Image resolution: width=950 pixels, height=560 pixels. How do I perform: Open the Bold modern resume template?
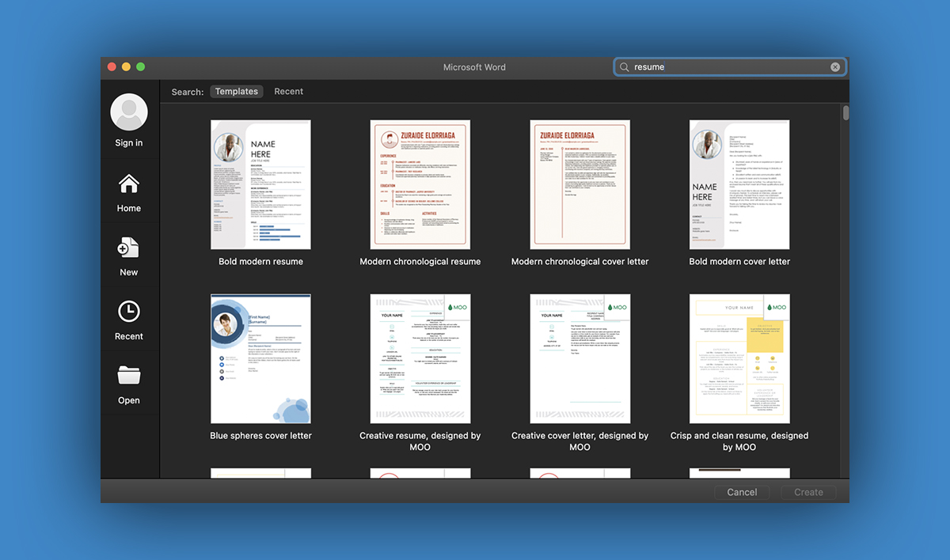260,184
